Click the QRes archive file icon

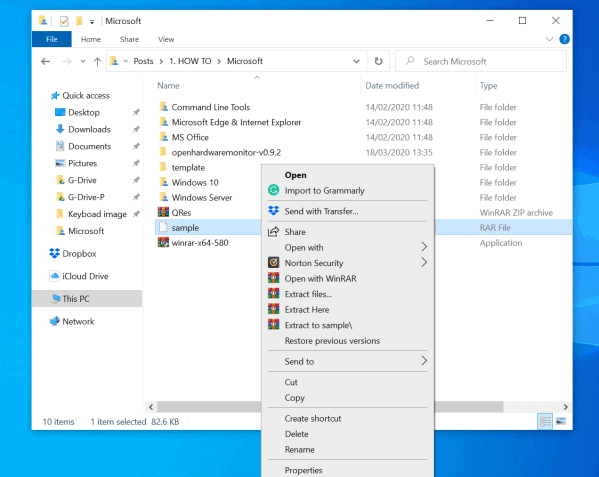(x=163, y=212)
